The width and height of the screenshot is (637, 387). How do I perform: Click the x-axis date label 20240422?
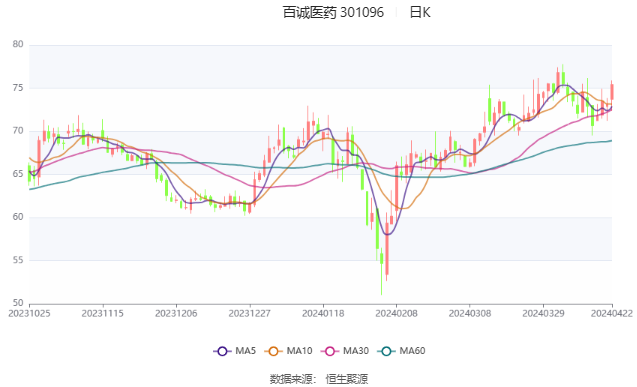(x=612, y=313)
